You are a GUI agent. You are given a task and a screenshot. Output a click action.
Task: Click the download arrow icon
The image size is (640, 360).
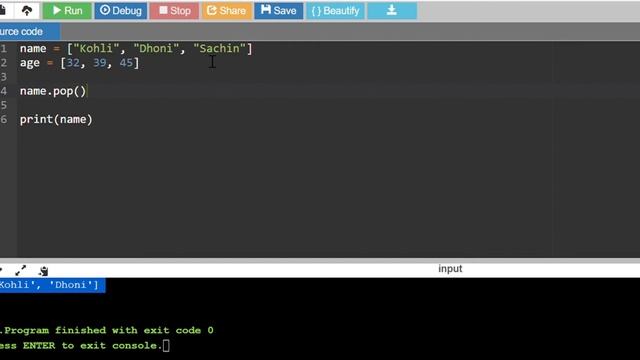point(392,10)
